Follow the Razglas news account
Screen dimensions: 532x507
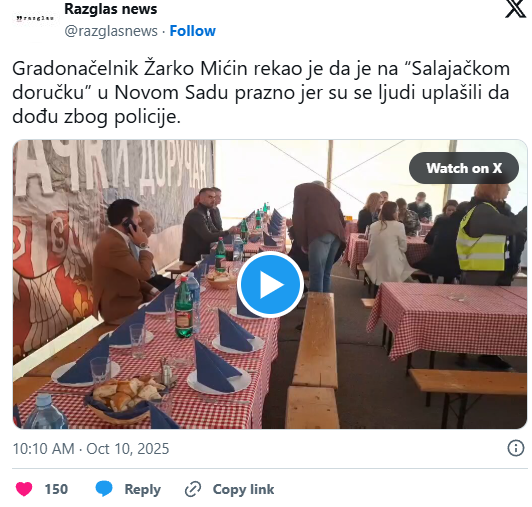(192, 31)
